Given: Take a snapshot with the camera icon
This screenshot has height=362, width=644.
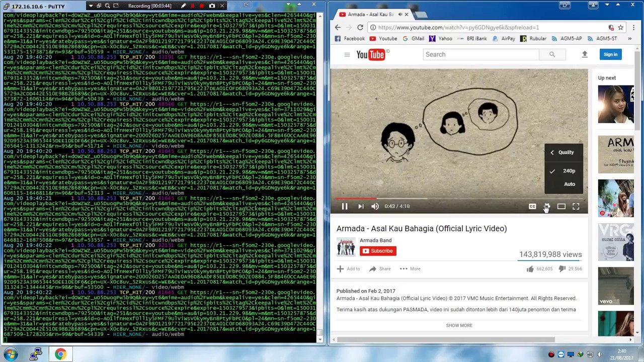Looking at the screenshot, I should (212, 6).
